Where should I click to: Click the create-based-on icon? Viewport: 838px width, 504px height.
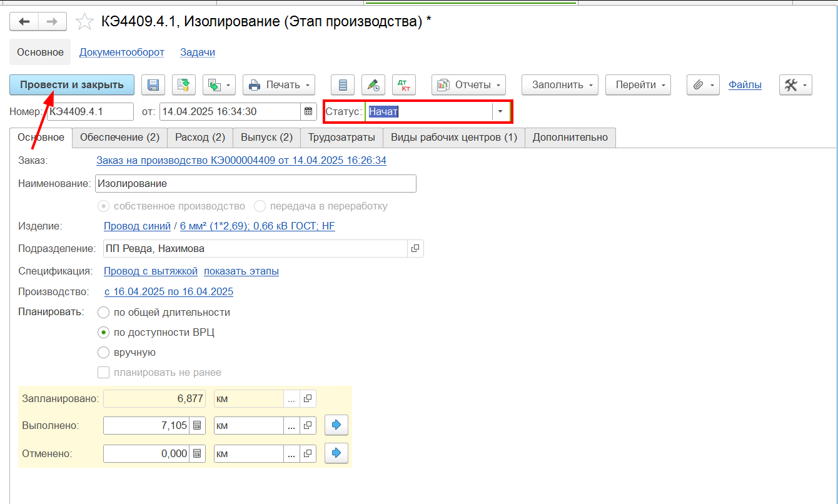click(215, 85)
